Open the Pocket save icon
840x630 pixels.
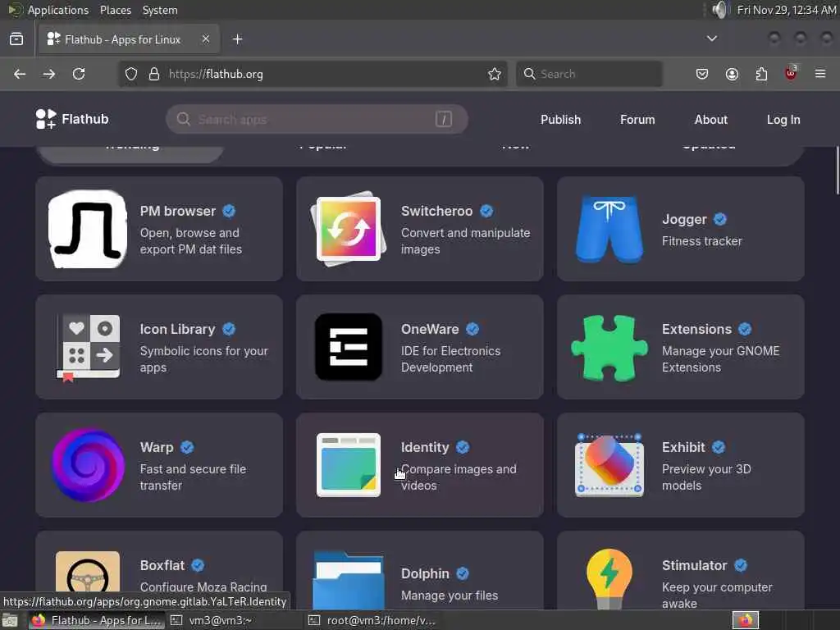tap(702, 74)
